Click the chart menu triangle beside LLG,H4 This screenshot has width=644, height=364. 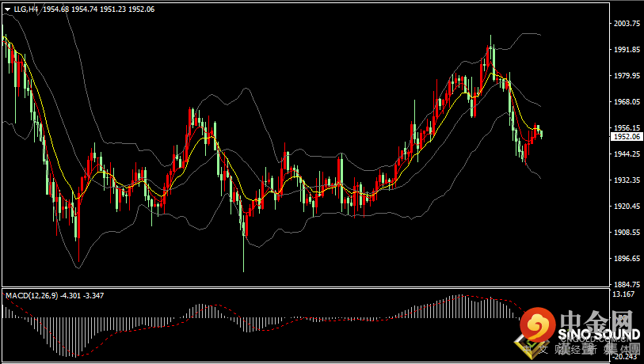pos(7,9)
